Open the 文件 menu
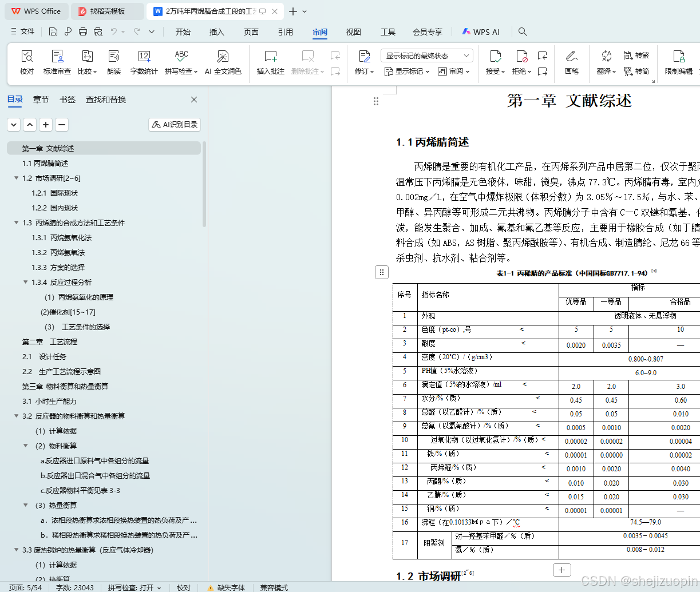 click(x=23, y=31)
